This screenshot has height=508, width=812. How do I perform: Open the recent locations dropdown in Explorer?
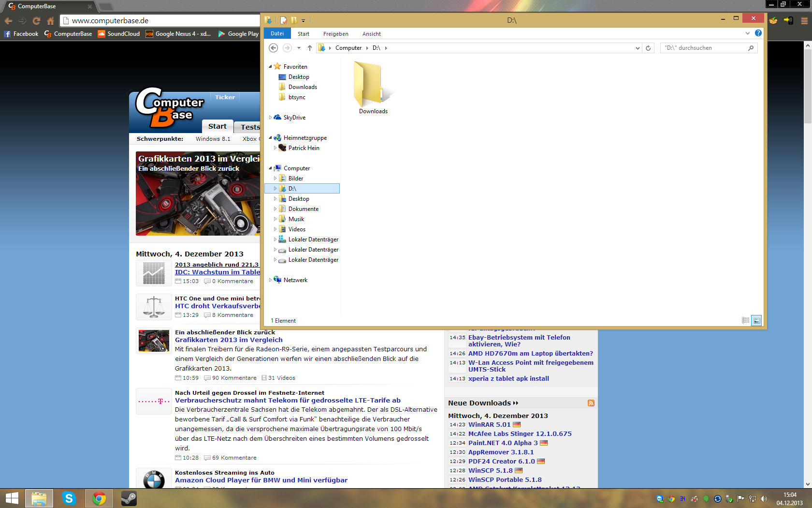click(299, 48)
